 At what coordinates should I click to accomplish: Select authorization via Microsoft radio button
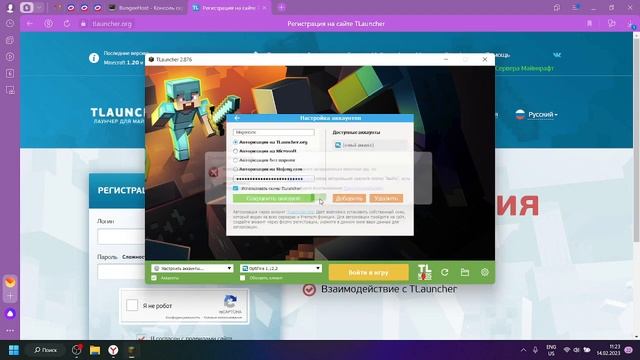[236, 151]
